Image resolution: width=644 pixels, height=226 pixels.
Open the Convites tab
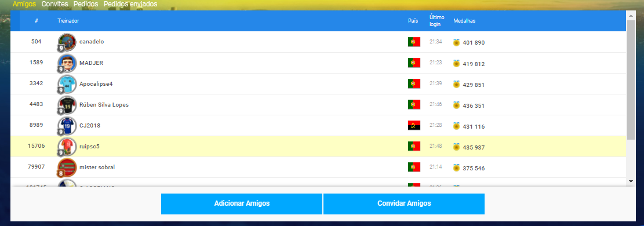[x=54, y=4]
